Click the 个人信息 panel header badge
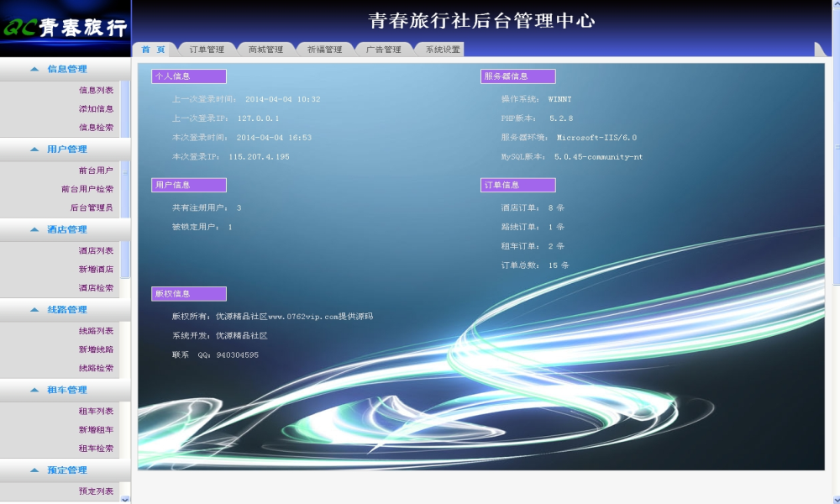The width and height of the screenshot is (840, 504). point(187,76)
